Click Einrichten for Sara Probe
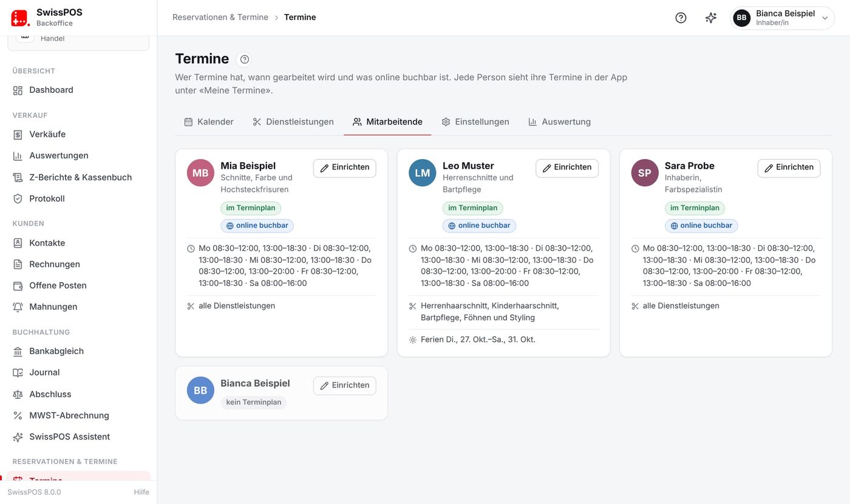Screen dimensions: 850x504 click(x=789, y=168)
